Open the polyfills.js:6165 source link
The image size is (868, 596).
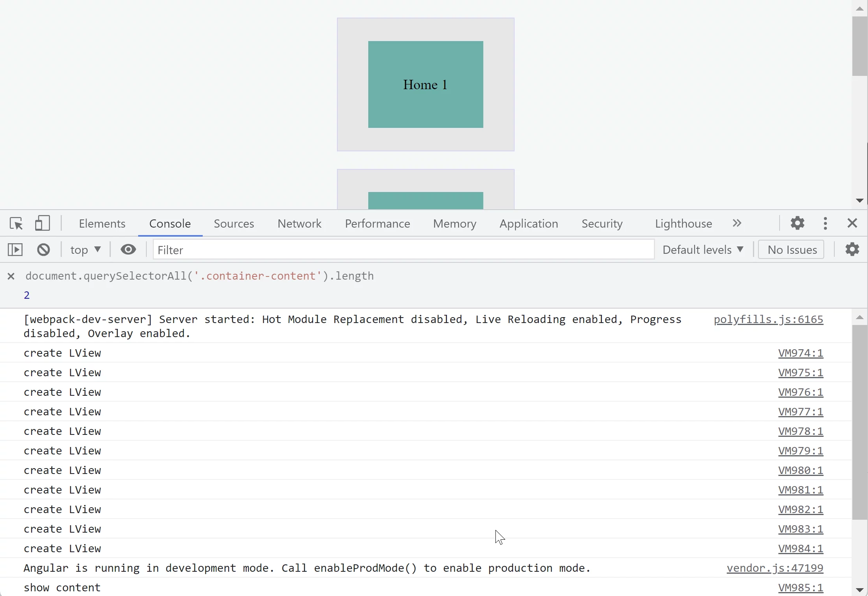pyautogui.click(x=768, y=320)
